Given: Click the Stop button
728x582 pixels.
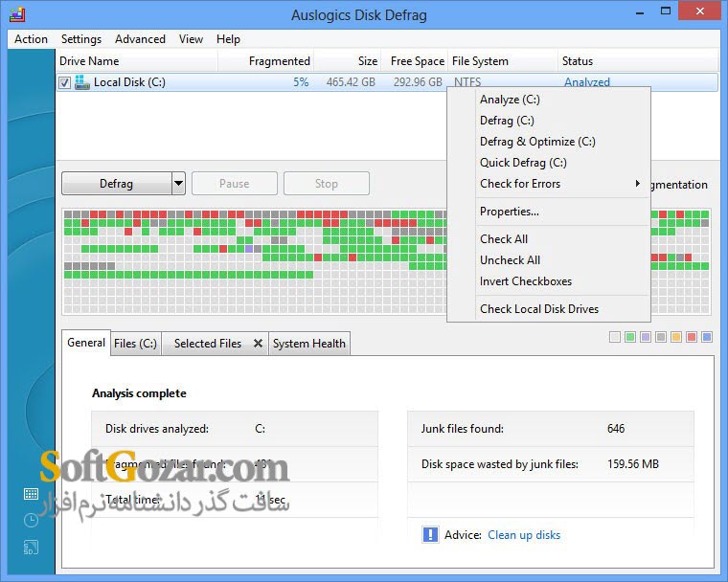Looking at the screenshot, I should [327, 184].
